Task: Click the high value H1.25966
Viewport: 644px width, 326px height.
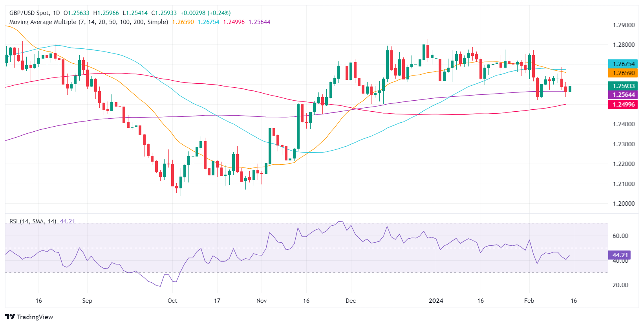Action: click(x=106, y=13)
